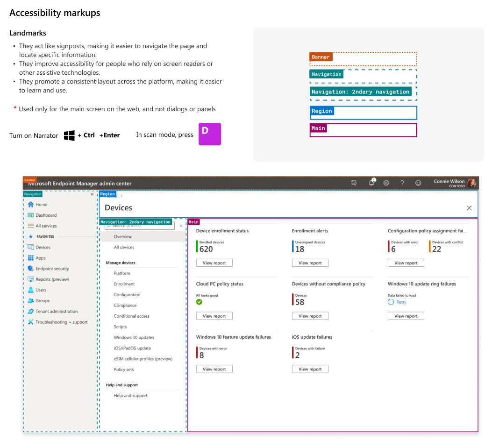View report for Devices without compliance policy
The width and height of the screenshot is (499, 448).
[x=310, y=316]
